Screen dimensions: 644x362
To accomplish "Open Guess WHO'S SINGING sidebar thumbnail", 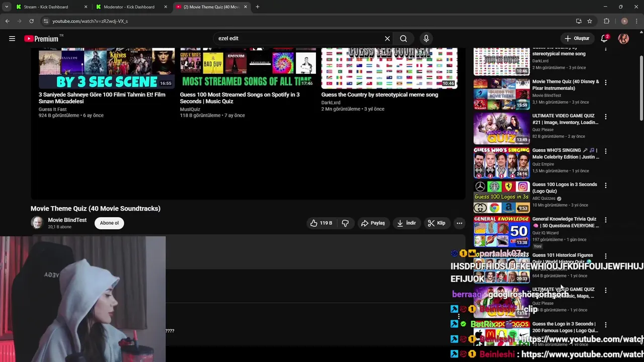I will tap(502, 162).
